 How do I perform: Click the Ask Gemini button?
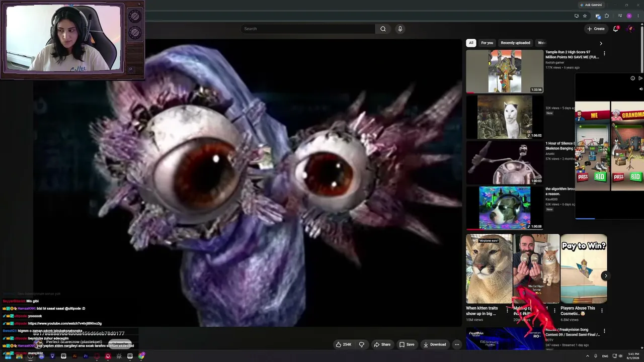591,5
